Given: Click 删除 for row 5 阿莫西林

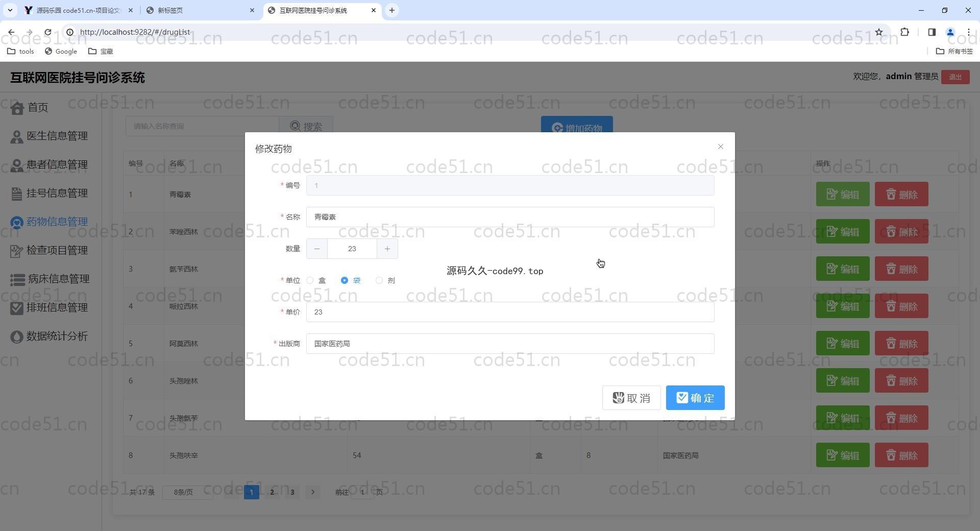Looking at the screenshot, I should click(x=901, y=343).
